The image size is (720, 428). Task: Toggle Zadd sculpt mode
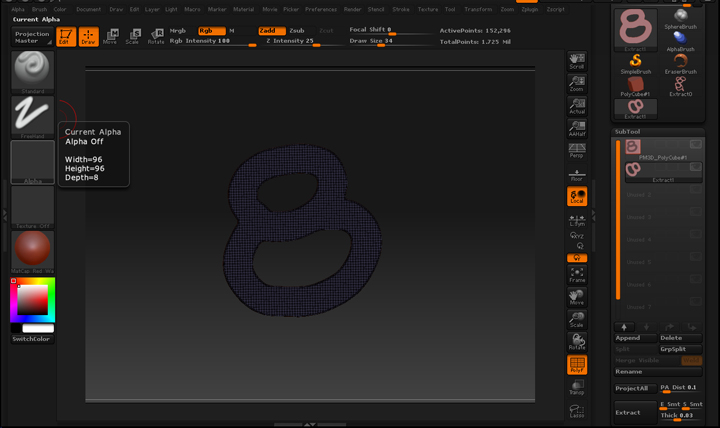[x=271, y=31]
